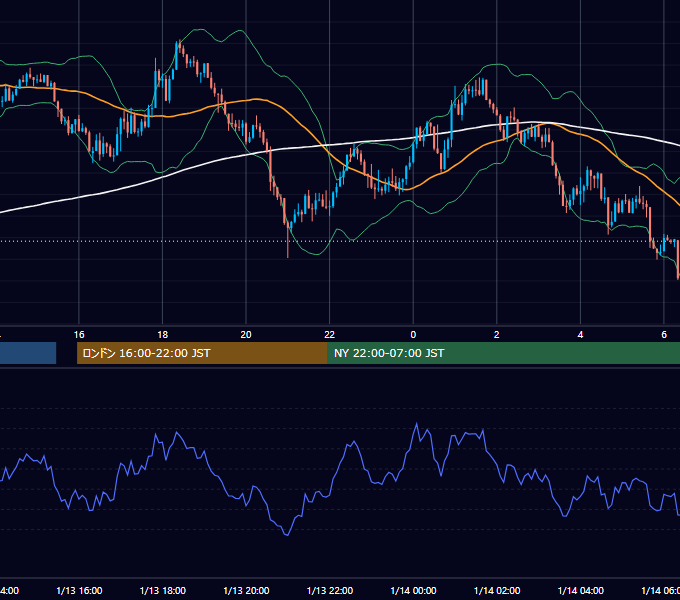680x600 pixels.
Task: Click the '1/13 20:00' bottom axis label
Action: (x=246, y=590)
